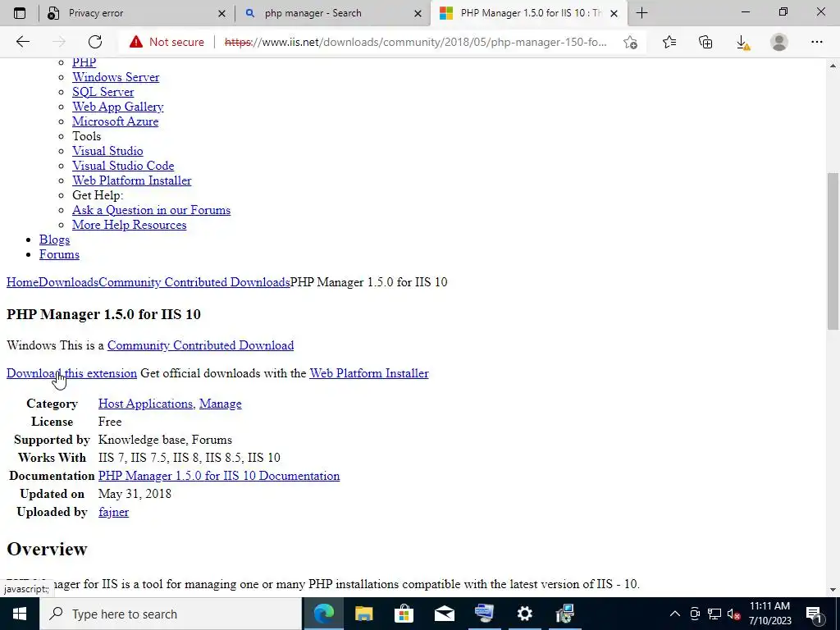840x630 pixels.
Task: Open the Windows Start menu
Action: coord(20,614)
